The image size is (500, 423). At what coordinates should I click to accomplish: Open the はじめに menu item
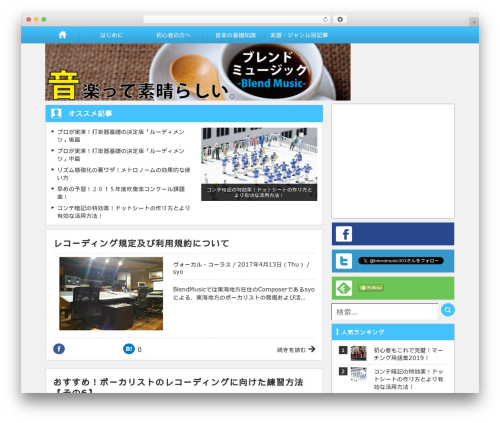pos(111,35)
